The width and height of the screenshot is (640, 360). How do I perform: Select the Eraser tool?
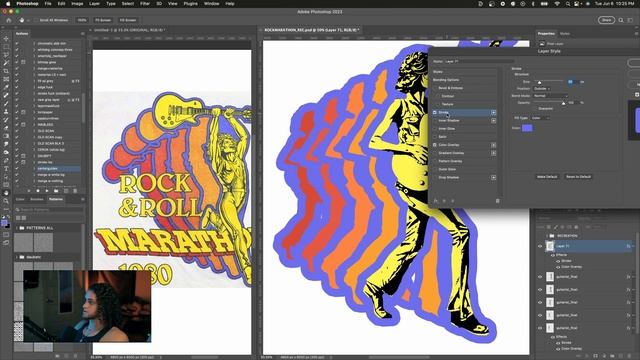click(6, 128)
